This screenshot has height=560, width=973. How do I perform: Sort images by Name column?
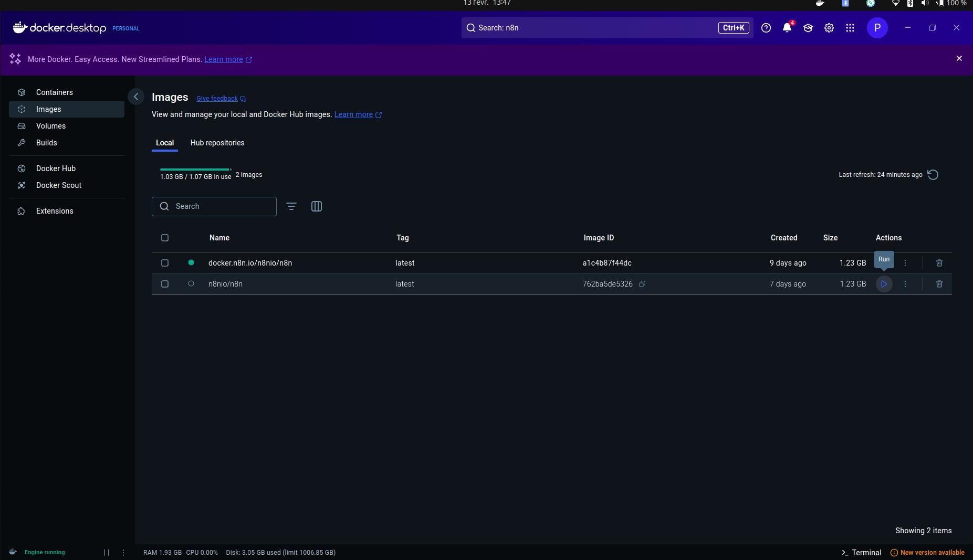point(219,238)
